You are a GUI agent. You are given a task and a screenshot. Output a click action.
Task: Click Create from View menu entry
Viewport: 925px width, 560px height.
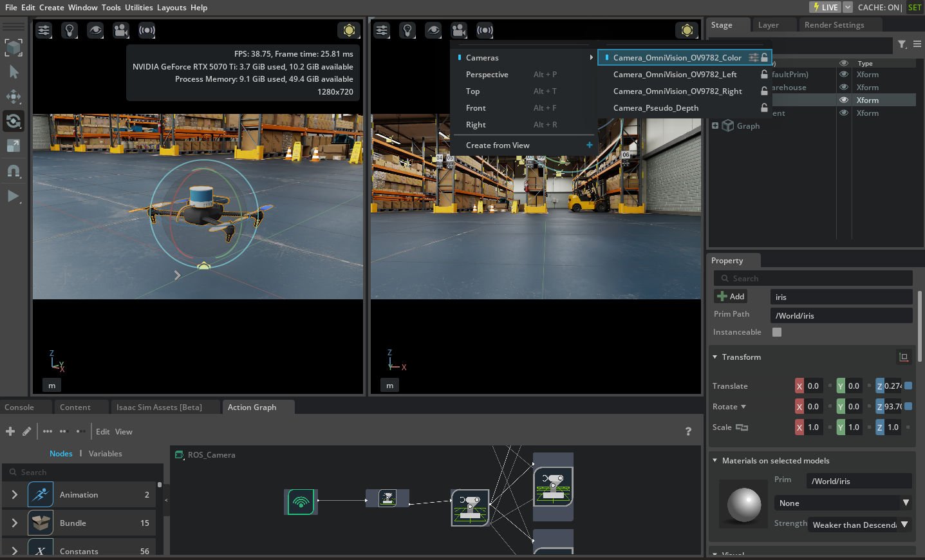(498, 145)
